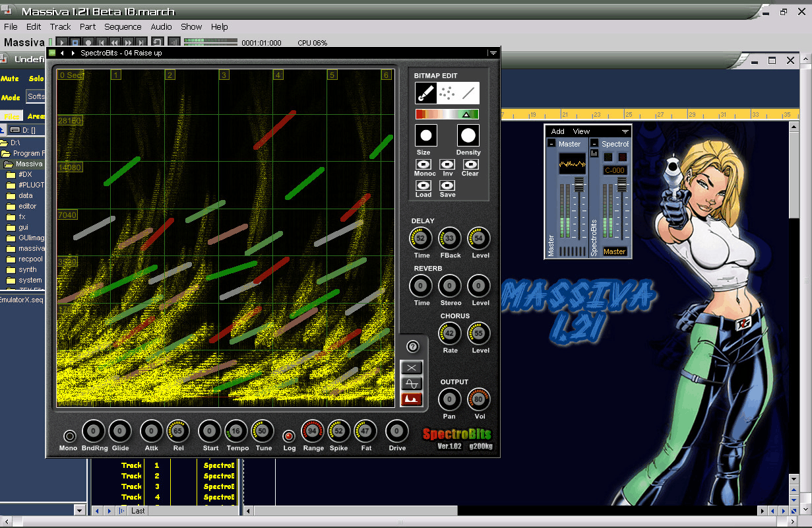Select the brush draw tool in Bitmap Edit

click(x=425, y=93)
